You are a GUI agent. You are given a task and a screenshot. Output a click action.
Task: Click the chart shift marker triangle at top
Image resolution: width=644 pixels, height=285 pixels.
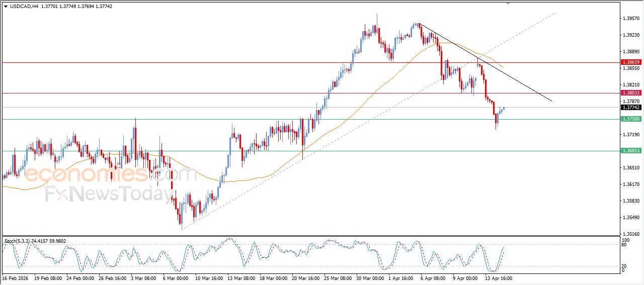tap(508, 4)
